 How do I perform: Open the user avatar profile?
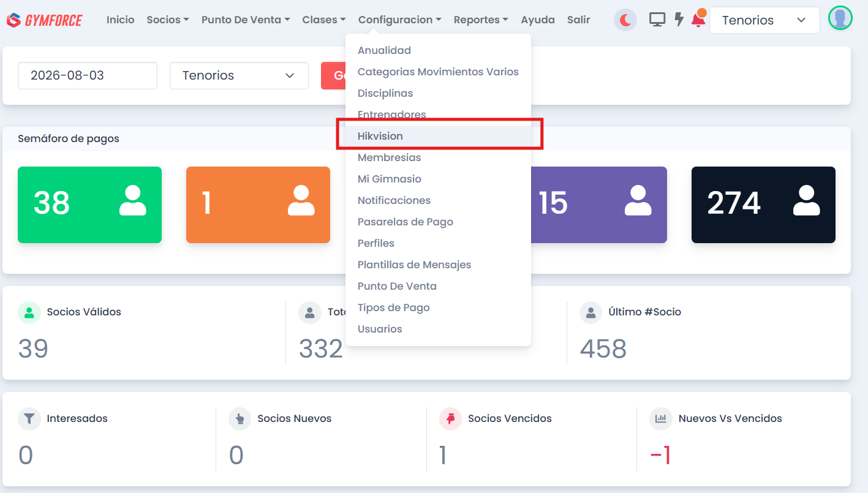point(840,18)
